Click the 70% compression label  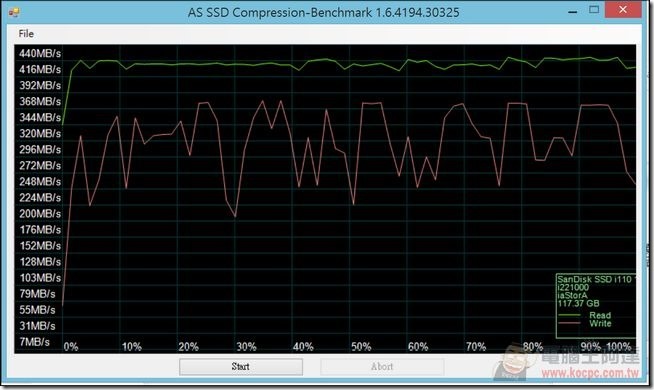[475, 347]
